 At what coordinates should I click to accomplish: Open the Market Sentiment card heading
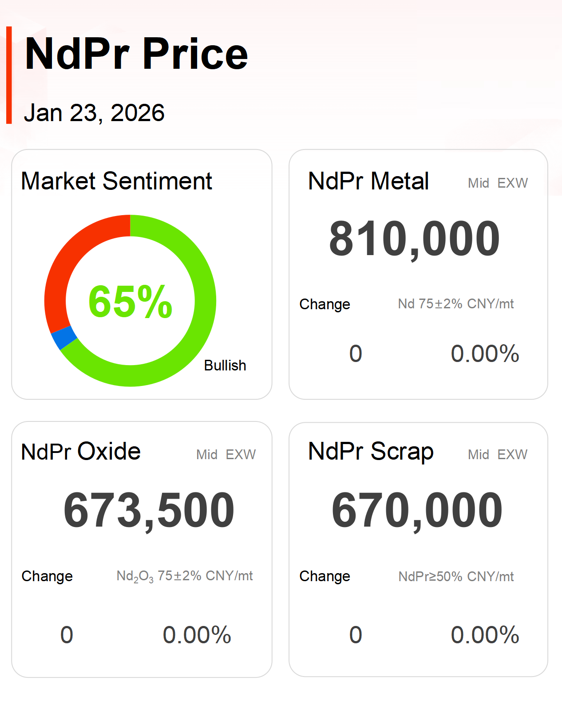tap(116, 181)
